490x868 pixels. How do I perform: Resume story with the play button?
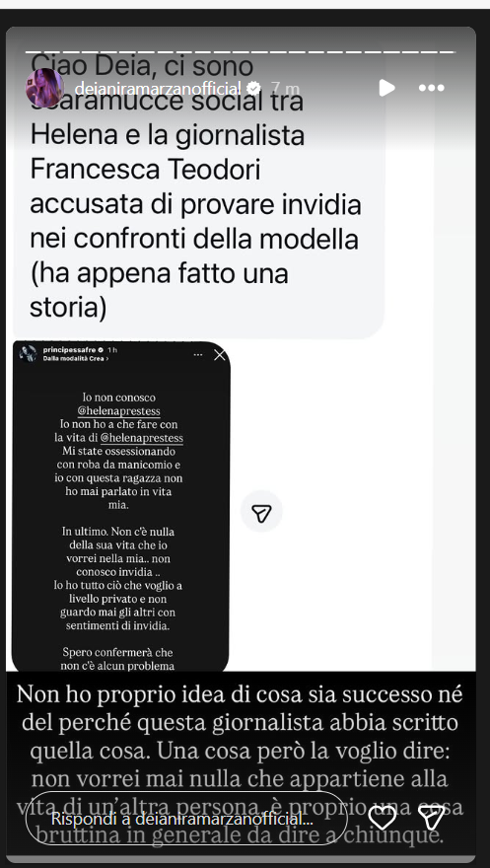tap(386, 88)
